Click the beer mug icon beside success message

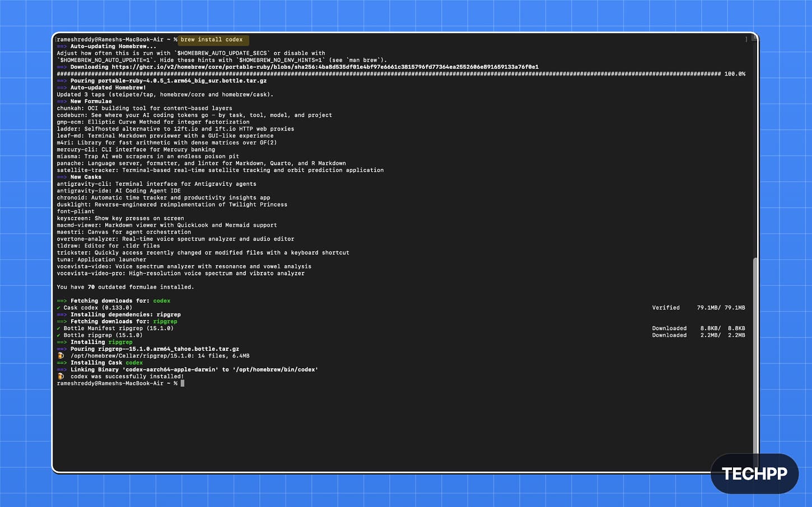click(x=60, y=377)
